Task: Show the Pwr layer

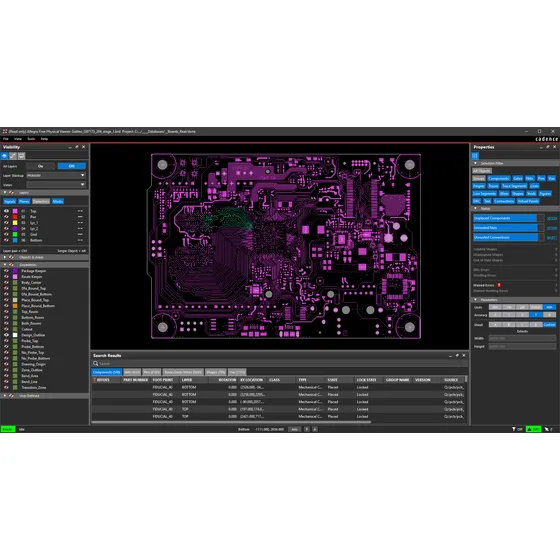Action: [x=6, y=217]
